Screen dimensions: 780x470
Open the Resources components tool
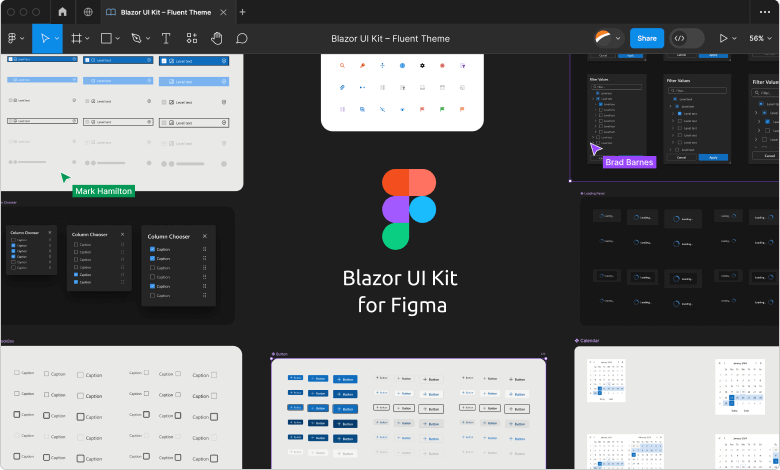pos(192,38)
